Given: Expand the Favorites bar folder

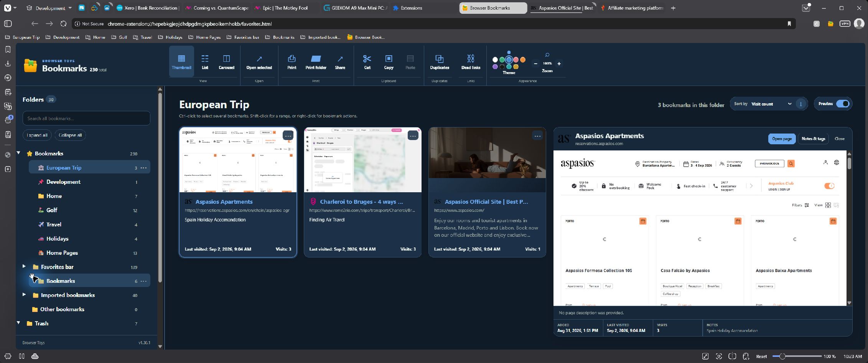Looking at the screenshot, I should coord(24,266).
